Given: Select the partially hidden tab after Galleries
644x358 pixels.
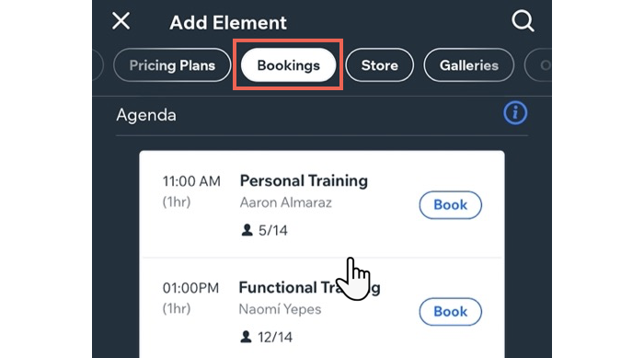Looking at the screenshot, I should 539,65.
